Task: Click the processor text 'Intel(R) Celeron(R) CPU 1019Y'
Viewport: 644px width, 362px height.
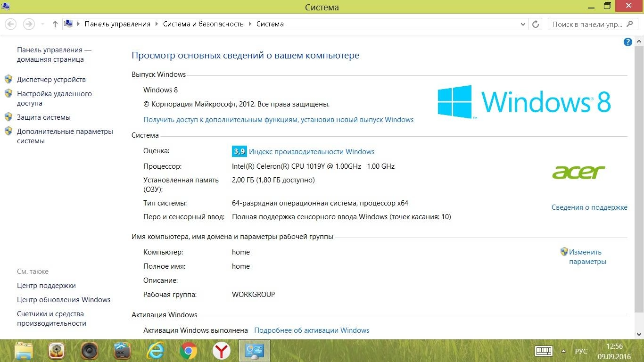Action: (283, 166)
